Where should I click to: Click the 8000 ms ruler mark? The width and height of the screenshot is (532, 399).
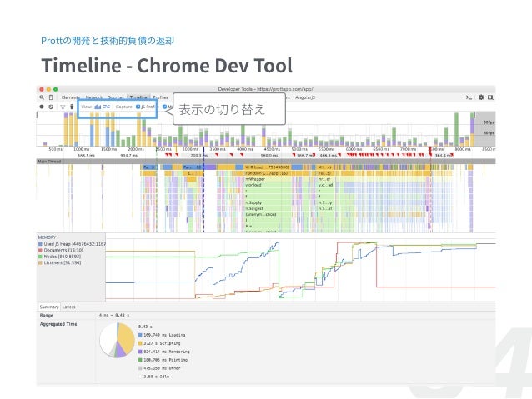(x=463, y=149)
